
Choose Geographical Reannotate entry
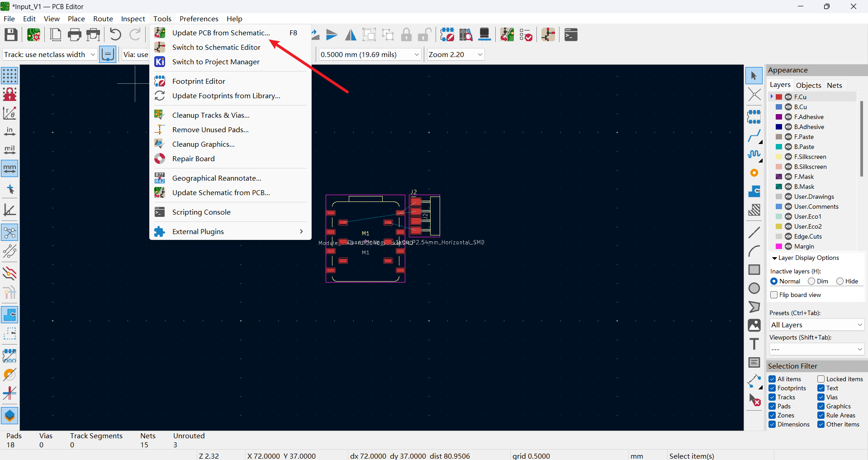pyautogui.click(x=230, y=178)
